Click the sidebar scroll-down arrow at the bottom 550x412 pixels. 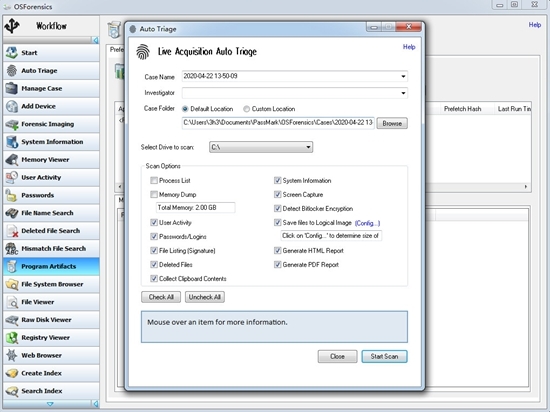pyautogui.click(x=50, y=404)
